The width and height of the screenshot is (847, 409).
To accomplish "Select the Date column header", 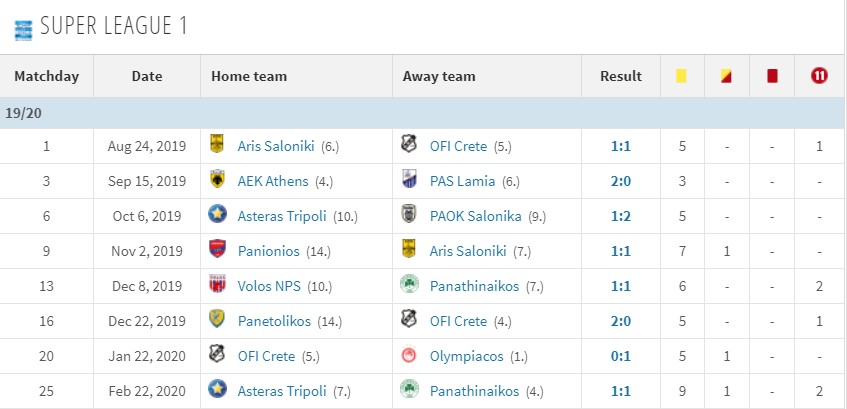I will click(x=147, y=76).
